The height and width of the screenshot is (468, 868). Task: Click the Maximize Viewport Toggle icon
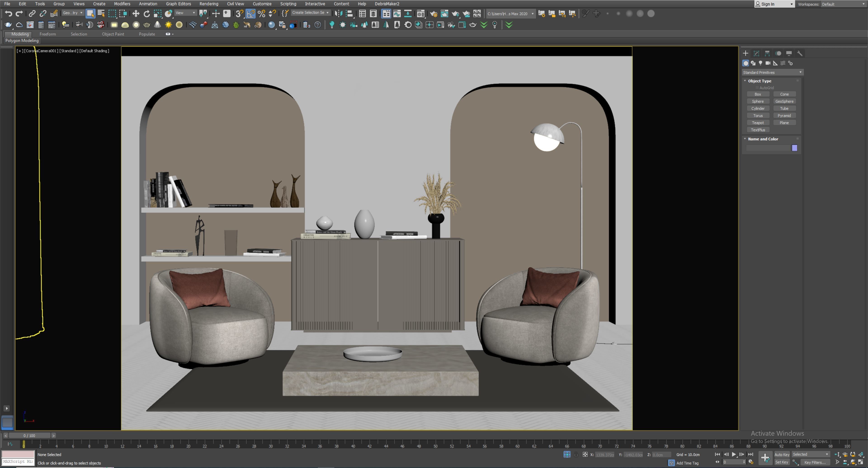tap(860, 462)
